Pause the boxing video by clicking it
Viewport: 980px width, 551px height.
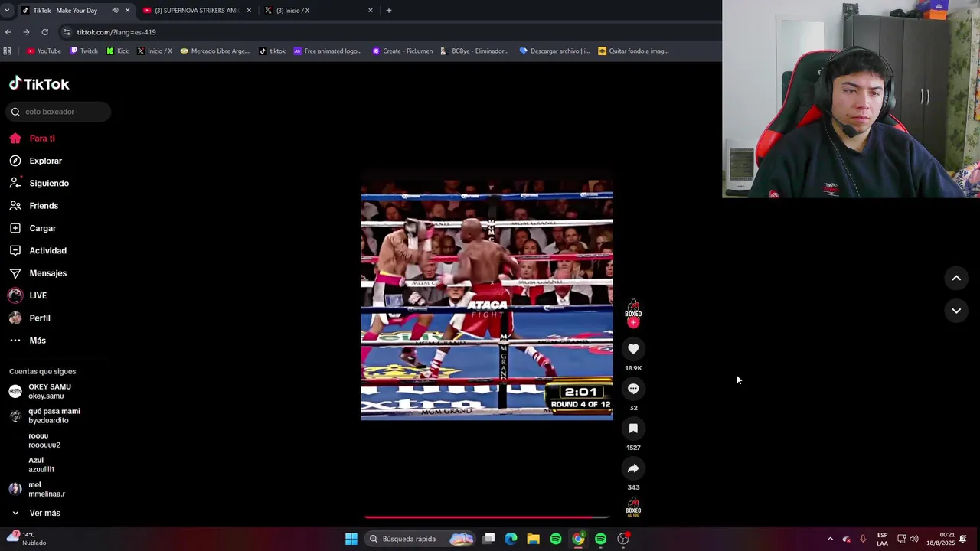pyautogui.click(x=487, y=300)
